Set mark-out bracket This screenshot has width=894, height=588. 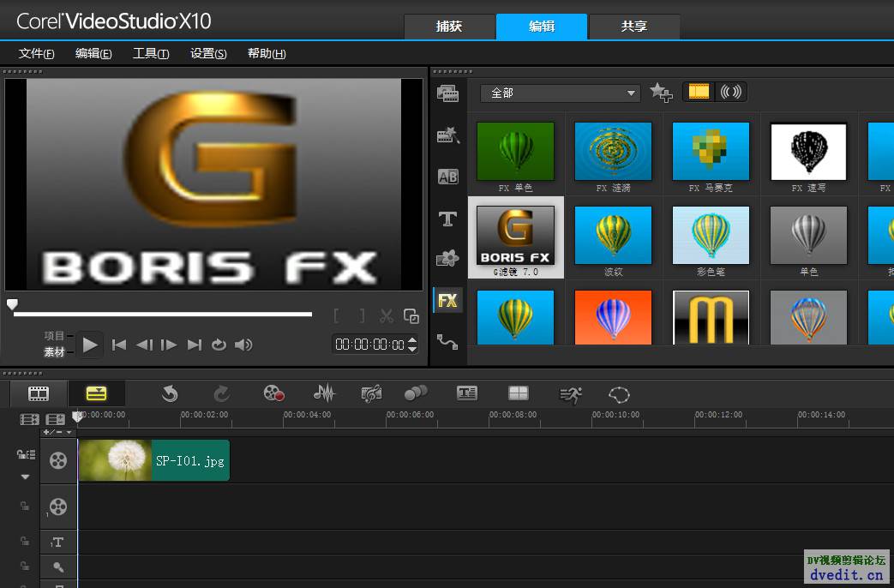tap(362, 315)
